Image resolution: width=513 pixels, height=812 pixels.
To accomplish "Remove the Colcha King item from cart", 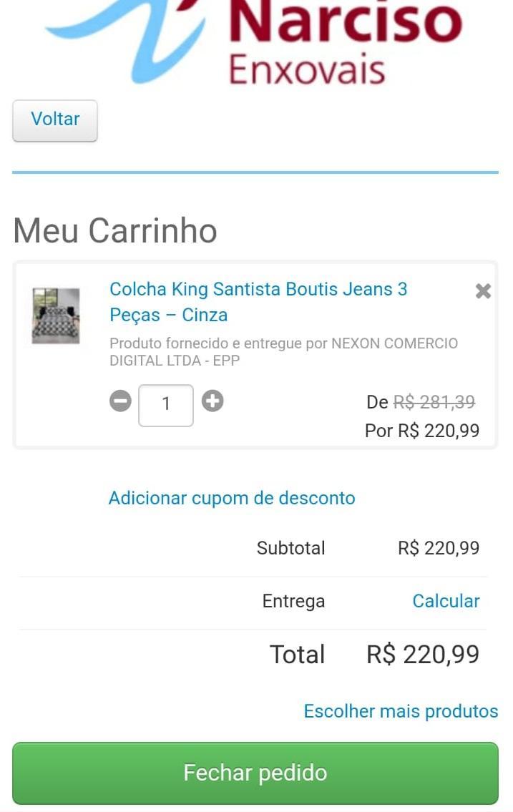I will (483, 290).
